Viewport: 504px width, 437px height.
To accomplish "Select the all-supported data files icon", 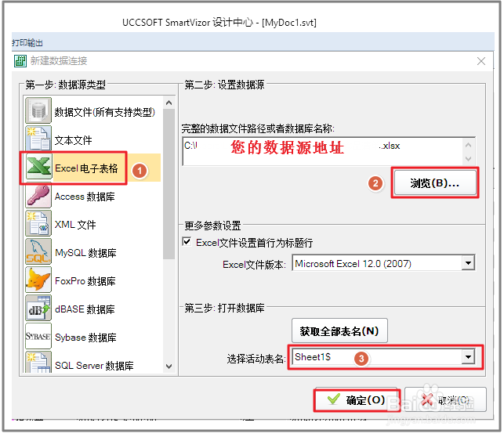I will click(x=38, y=110).
